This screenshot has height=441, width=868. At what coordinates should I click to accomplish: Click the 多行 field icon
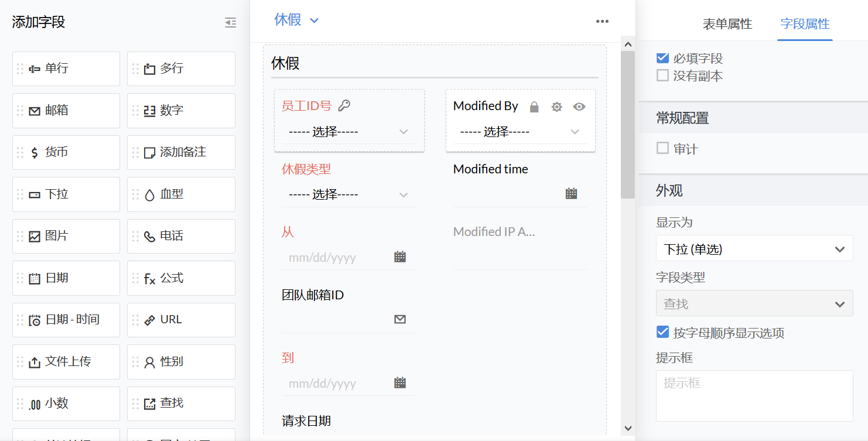pos(149,69)
